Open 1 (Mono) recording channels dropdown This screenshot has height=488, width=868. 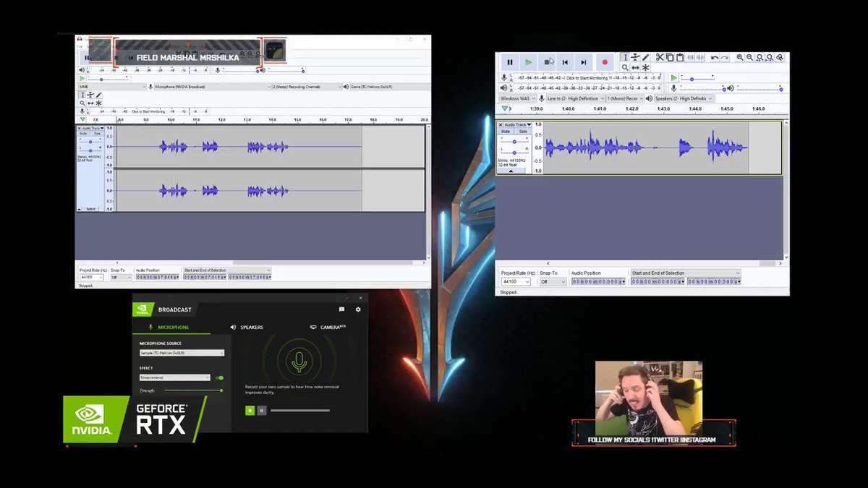click(x=623, y=98)
